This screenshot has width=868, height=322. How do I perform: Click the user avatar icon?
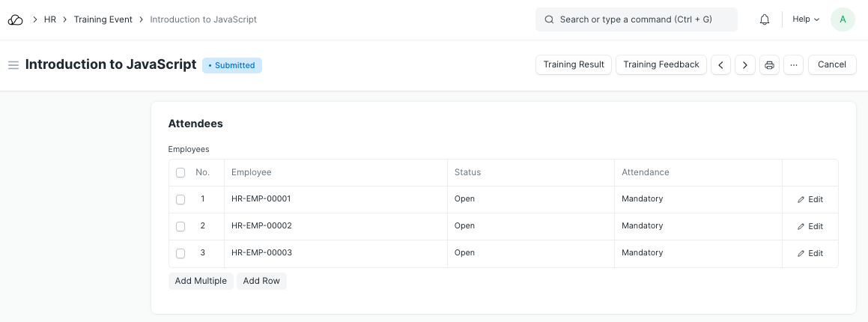(843, 19)
